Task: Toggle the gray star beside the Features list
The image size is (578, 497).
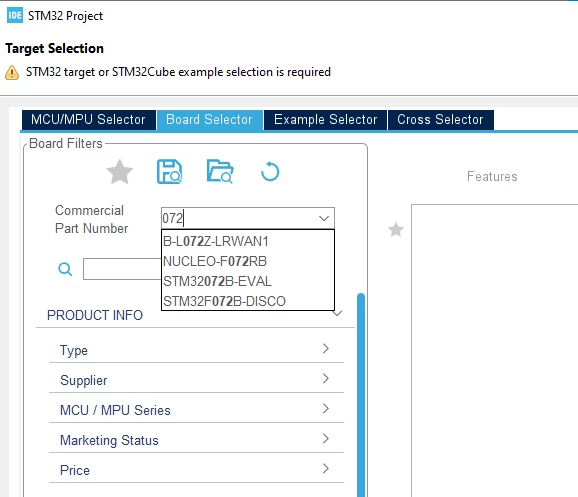Action: [x=396, y=230]
